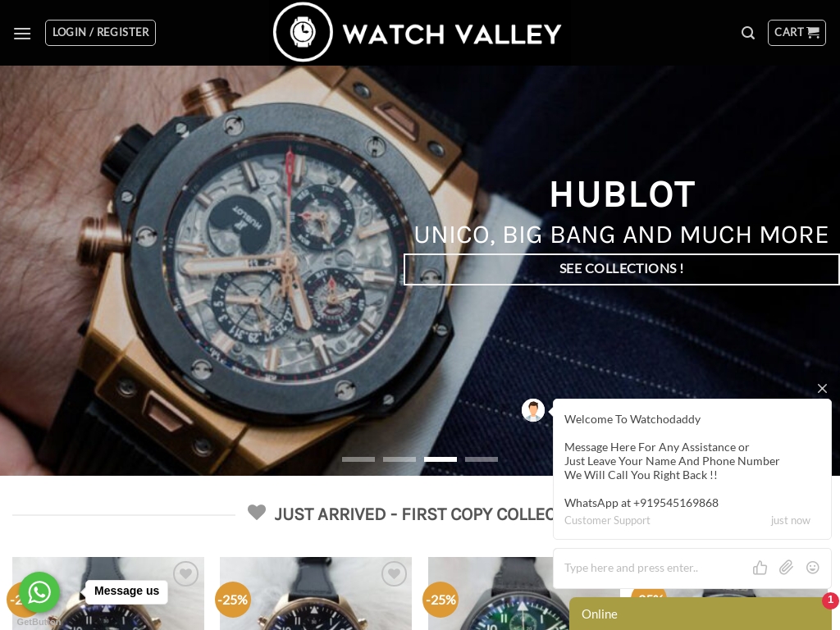The image size is (840, 630).
Task: Open the hamburger navigation menu
Action: point(22,33)
